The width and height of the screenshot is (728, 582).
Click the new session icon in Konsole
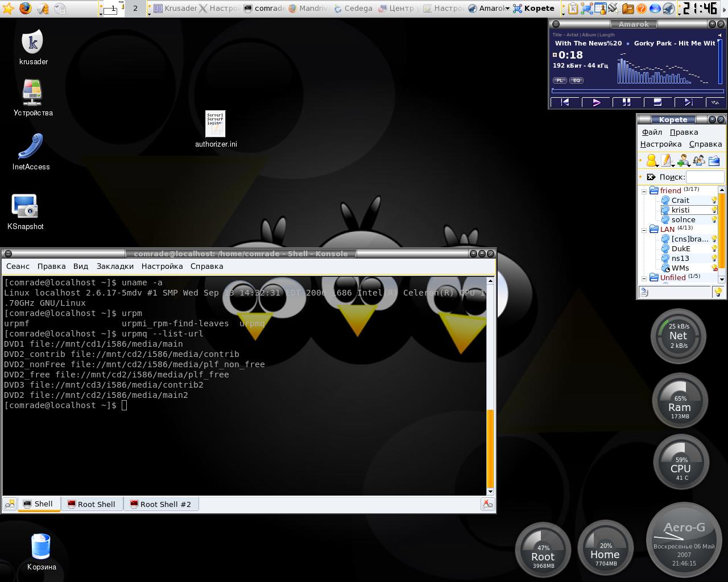tap(10, 504)
